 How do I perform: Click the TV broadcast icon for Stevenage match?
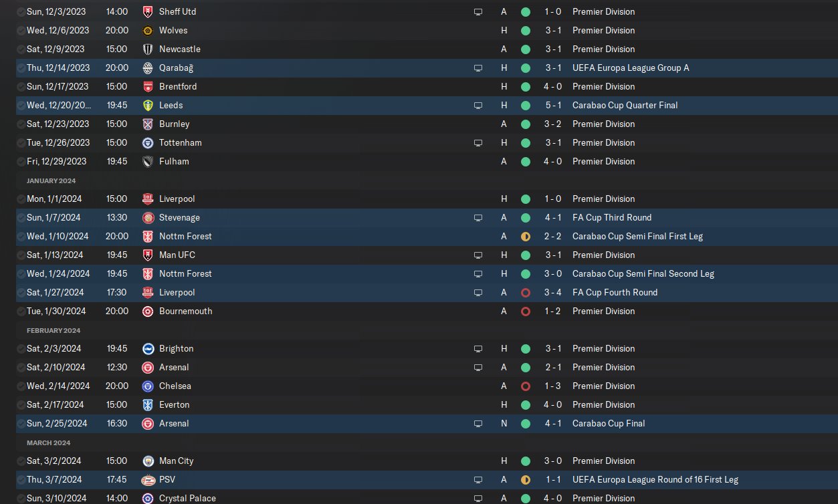click(478, 217)
